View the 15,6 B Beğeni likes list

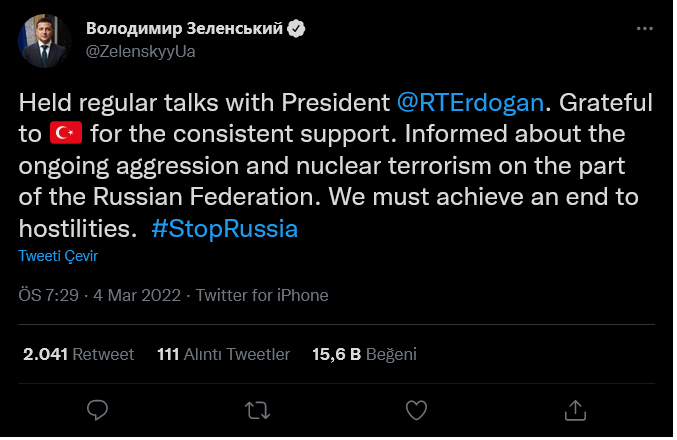(364, 354)
